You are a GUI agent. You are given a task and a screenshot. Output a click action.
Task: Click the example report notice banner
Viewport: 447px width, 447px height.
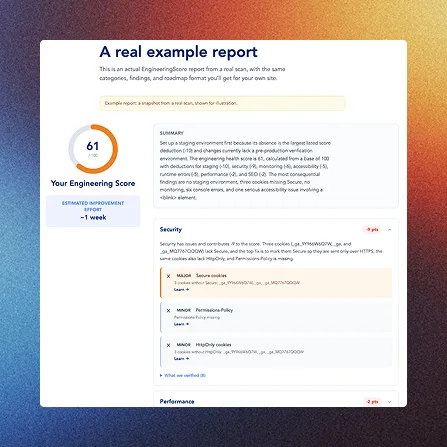(x=222, y=103)
